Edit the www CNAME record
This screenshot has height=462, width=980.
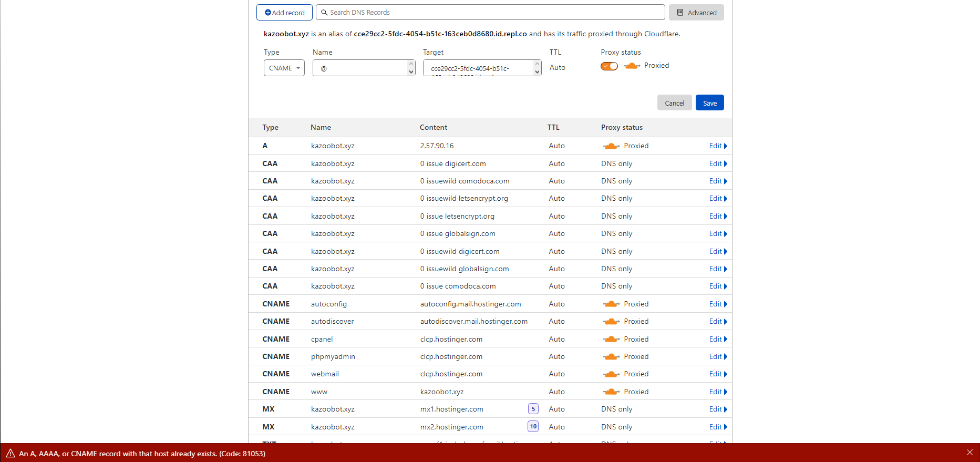(x=718, y=392)
